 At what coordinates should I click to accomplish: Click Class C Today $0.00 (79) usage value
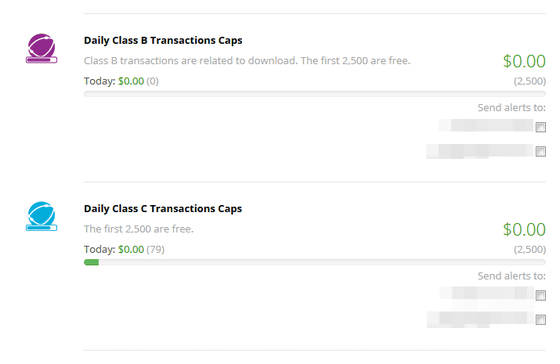point(141,249)
